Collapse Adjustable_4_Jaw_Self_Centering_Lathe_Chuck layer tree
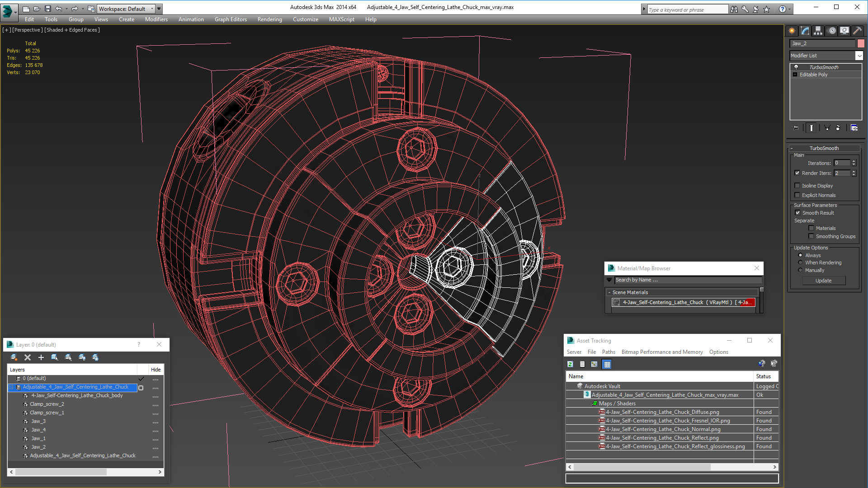This screenshot has width=868, height=488. pyautogui.click(x=11, y=387)
